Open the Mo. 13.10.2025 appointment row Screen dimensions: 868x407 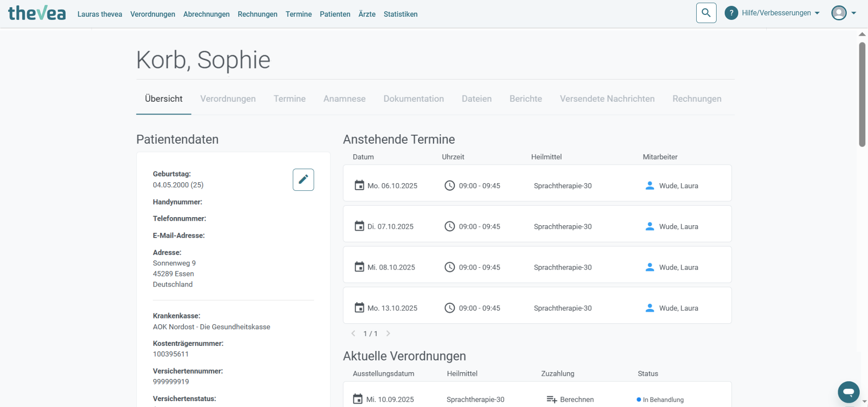[x=537, y=308]
